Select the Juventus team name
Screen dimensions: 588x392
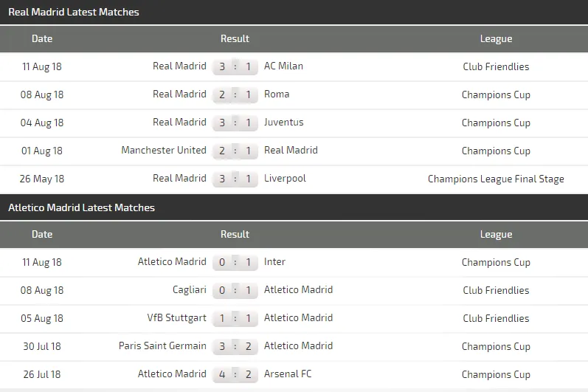284,122
